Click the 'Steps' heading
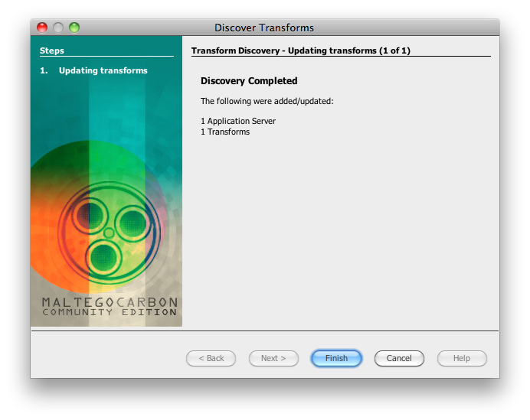This screenshot has width=530, height=420. (52, 50)
